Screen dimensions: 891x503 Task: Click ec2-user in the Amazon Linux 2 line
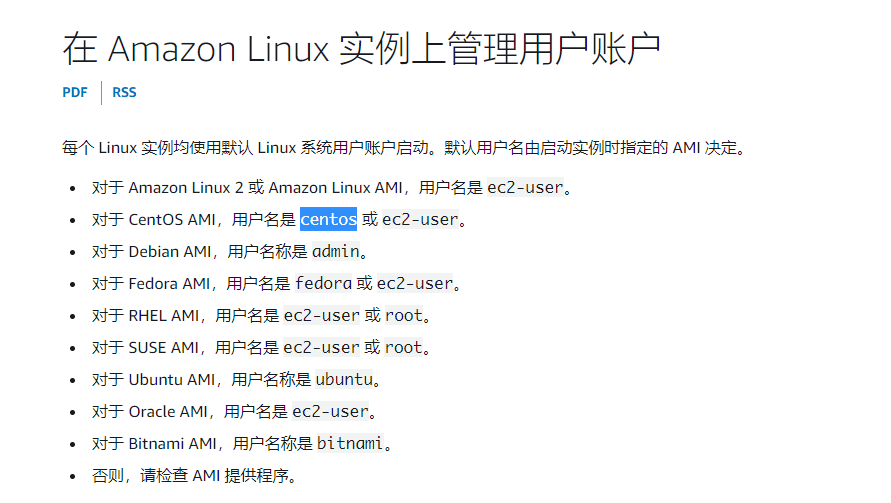tap(525, 187)
